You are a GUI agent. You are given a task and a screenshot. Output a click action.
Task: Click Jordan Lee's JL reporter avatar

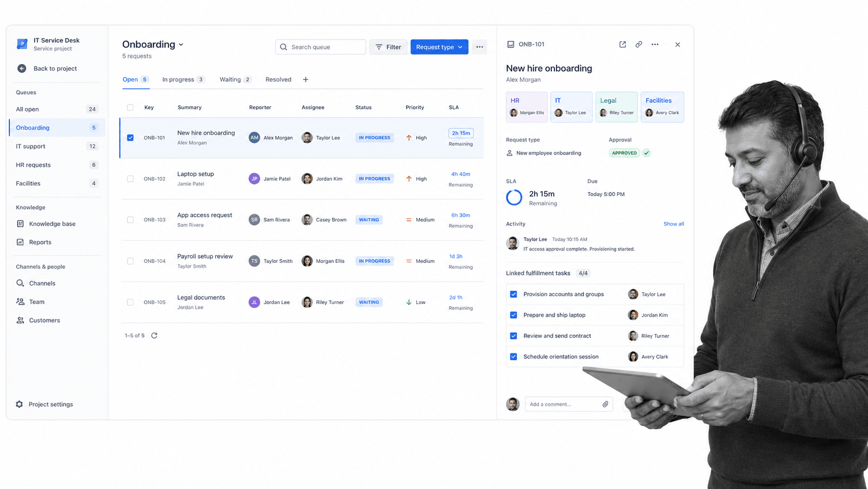(254, 302)
